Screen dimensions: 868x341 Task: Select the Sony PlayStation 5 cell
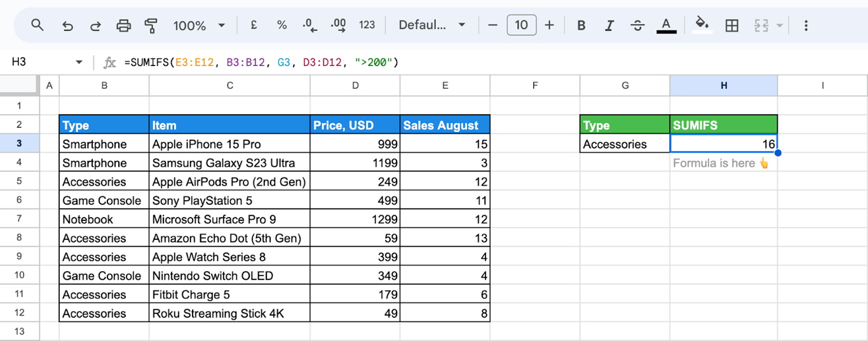coord(230,201)
